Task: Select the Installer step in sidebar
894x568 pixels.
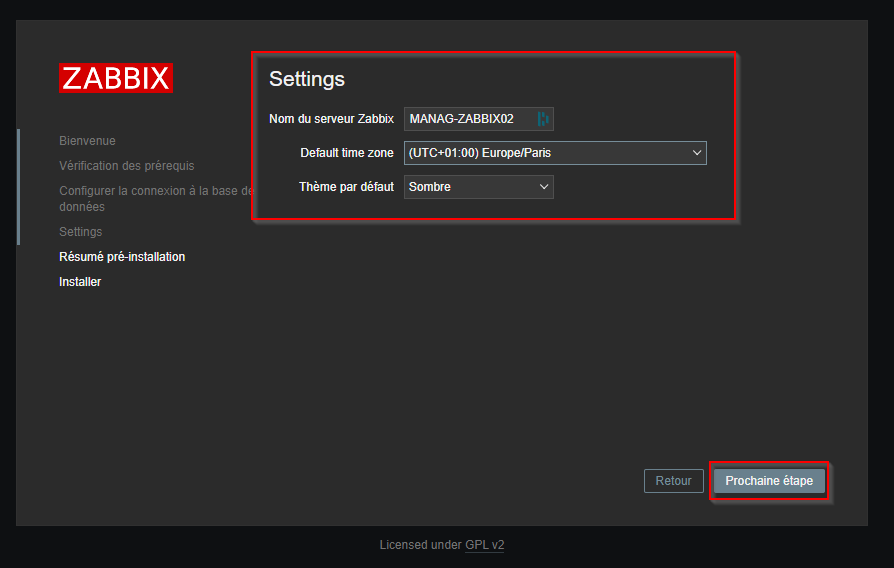Action: 80,282
